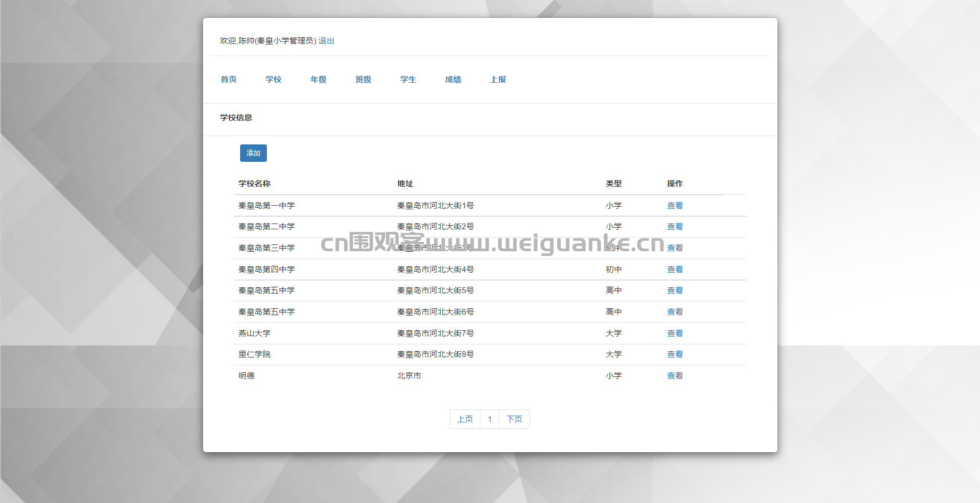Click 大学 type in 燕山大学 row
Viewport: 980px width, 503px height.
[x=614, y=333]
